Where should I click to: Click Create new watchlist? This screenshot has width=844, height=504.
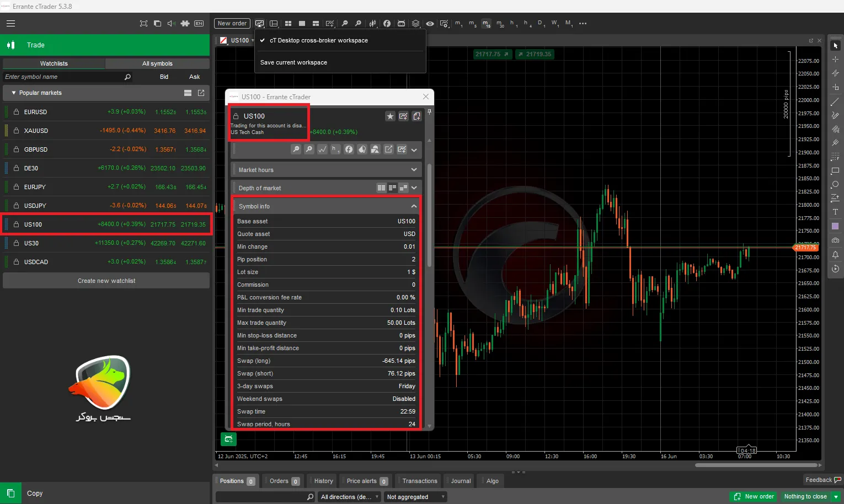click(105, 280)
